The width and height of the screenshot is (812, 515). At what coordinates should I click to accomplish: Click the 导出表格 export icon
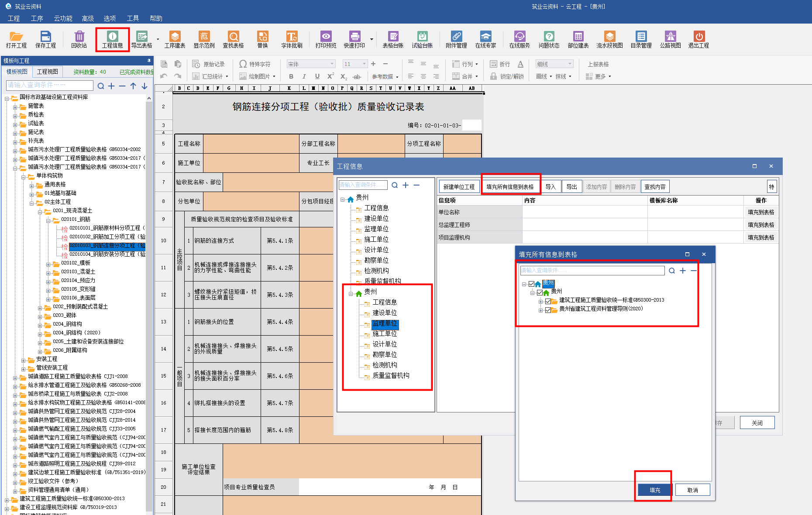pyautogui.click(x=142, y=39)
